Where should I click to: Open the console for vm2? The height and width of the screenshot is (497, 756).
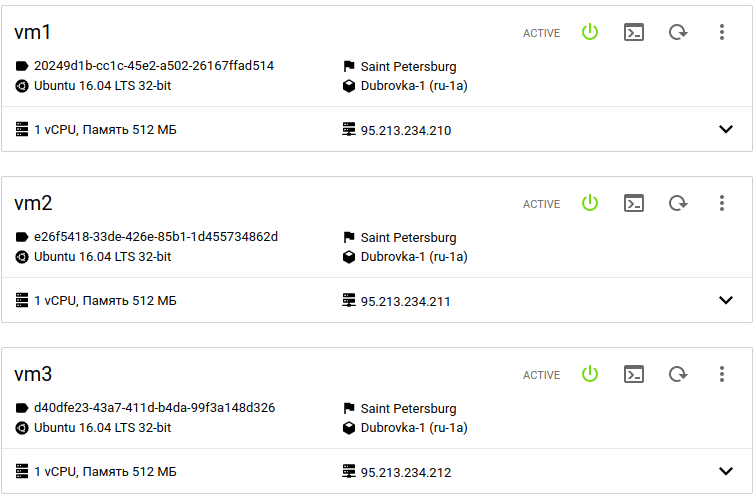click(633, 203)
